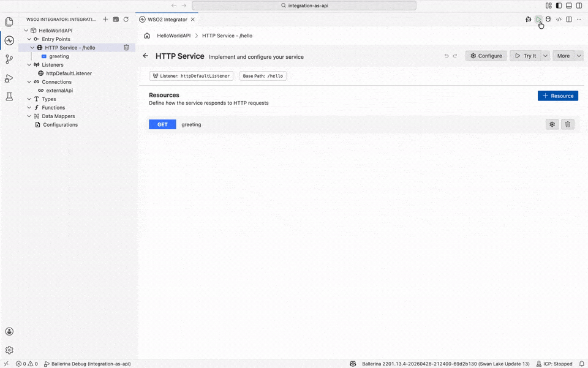The width and height of the screenshot is (588, 368).
Task: Go to home icon in breadcrumb
Action: 147,36
